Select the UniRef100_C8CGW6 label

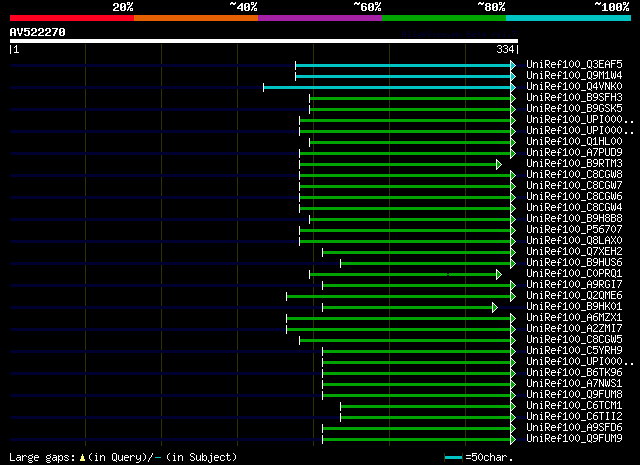coord(574,197)
